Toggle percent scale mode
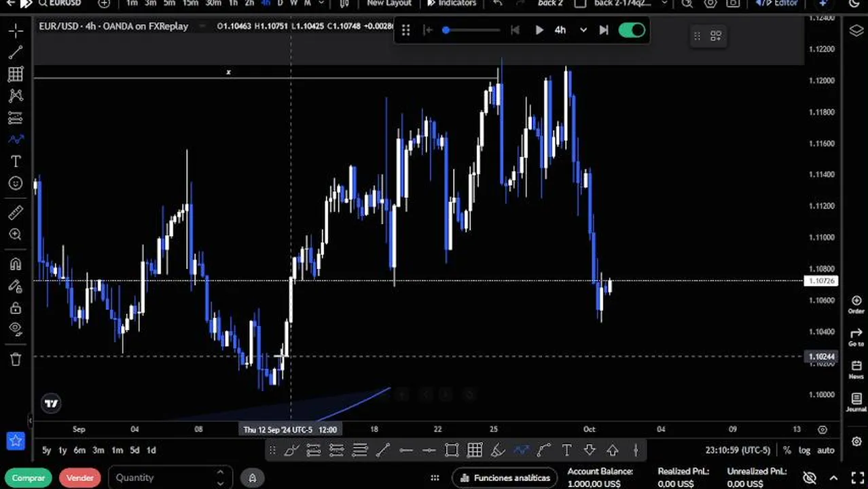This screenshot has height=489, width=868. [786, 450]
